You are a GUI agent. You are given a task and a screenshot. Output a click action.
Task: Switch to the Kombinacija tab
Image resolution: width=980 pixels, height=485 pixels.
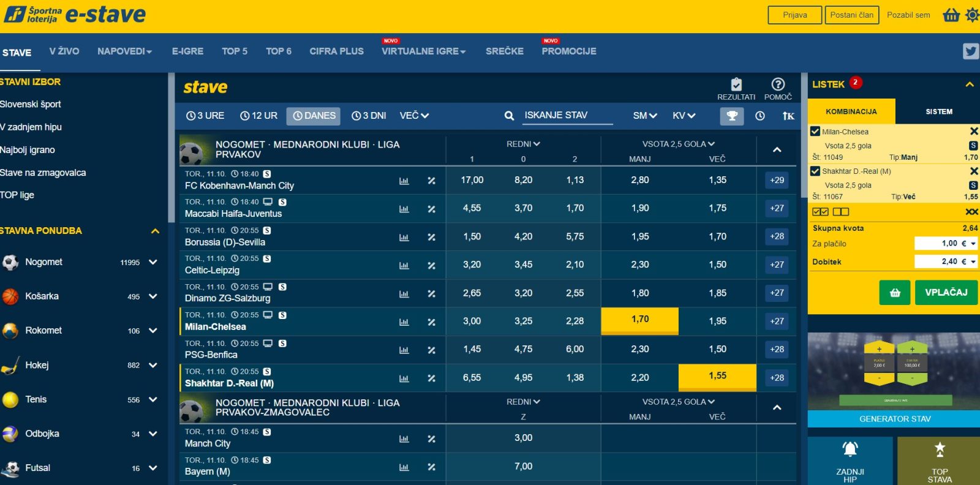coord(851,111)
